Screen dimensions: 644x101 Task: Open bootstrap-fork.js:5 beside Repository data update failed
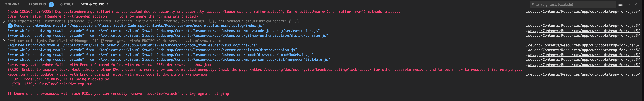pos(582,65)
